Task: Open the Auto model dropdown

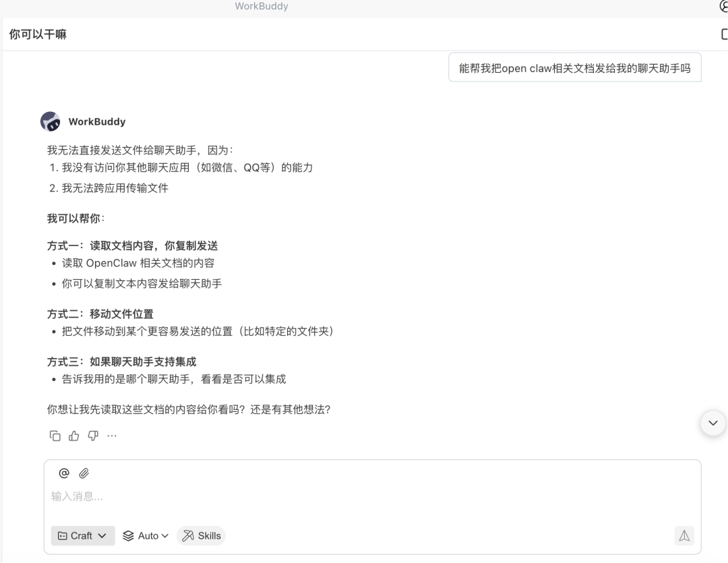Action: 146,535
